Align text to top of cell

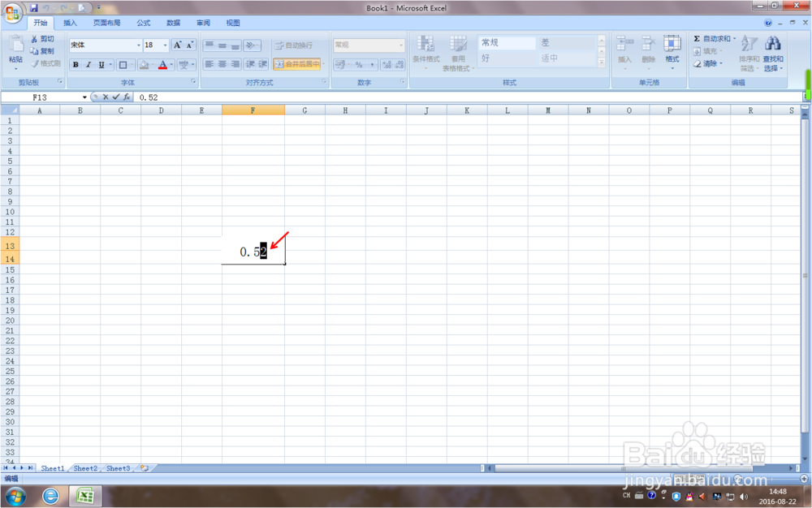click(x=209, y=45)
